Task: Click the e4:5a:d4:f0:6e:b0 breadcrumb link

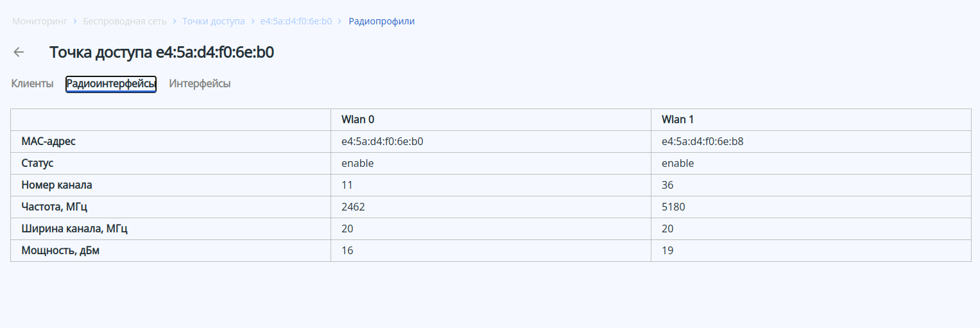Action: (296, 21)
